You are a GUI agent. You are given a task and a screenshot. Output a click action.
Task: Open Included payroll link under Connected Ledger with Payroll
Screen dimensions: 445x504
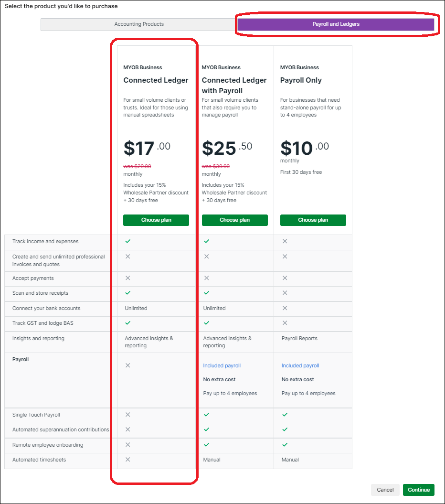tap(222, 366)
